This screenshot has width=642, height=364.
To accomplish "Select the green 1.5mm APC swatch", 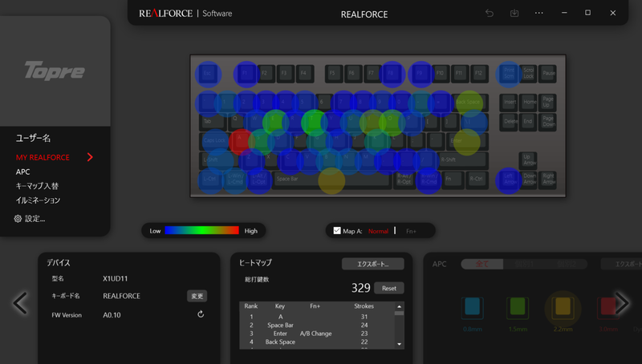I will click(x=518, y=308).
